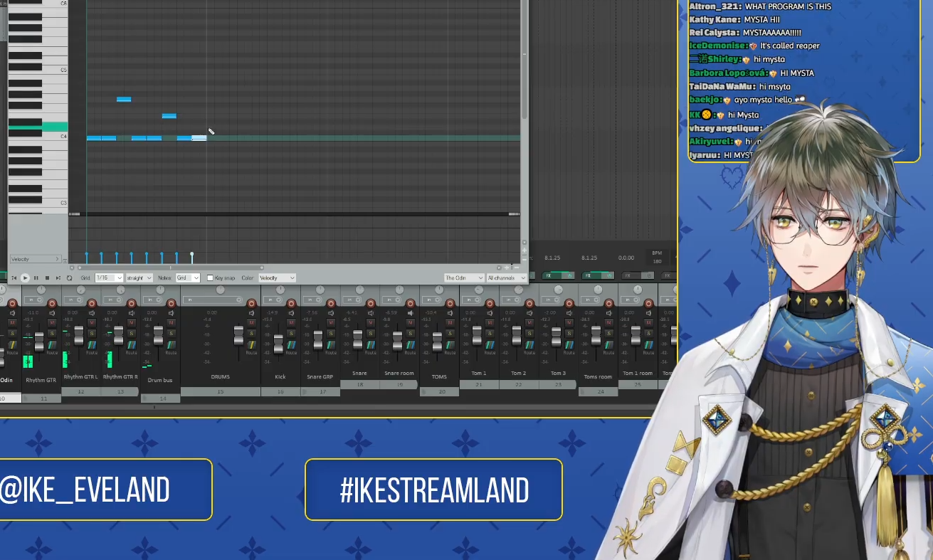933x560 pixels.
Task: Open The Odin track selector dropdown
Action: (465, 278)
